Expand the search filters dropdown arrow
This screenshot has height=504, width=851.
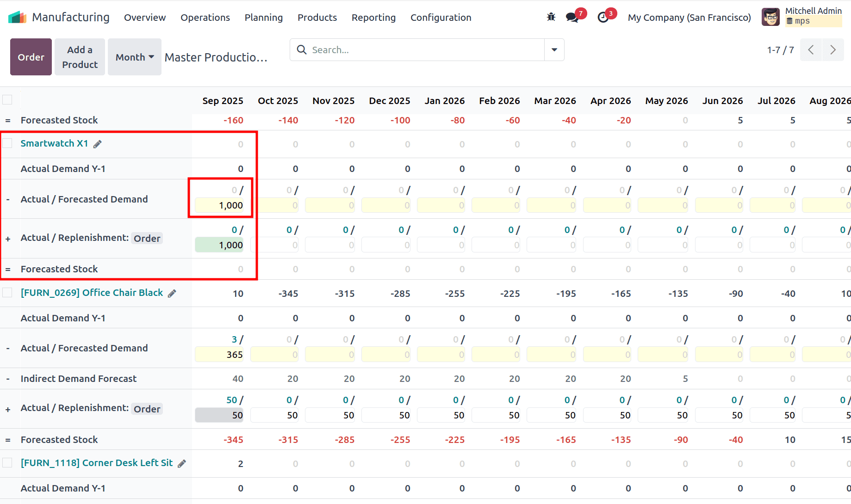[x=553, y=49]
